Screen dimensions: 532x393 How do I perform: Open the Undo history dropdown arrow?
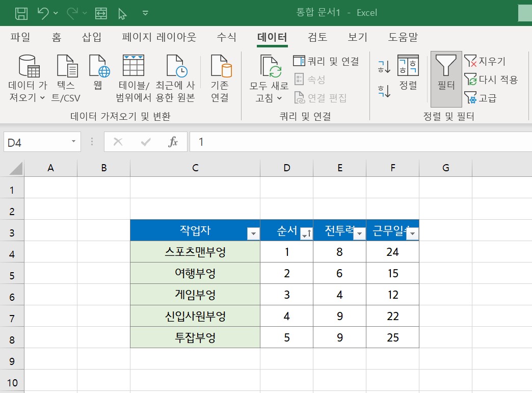pos(56,13)
